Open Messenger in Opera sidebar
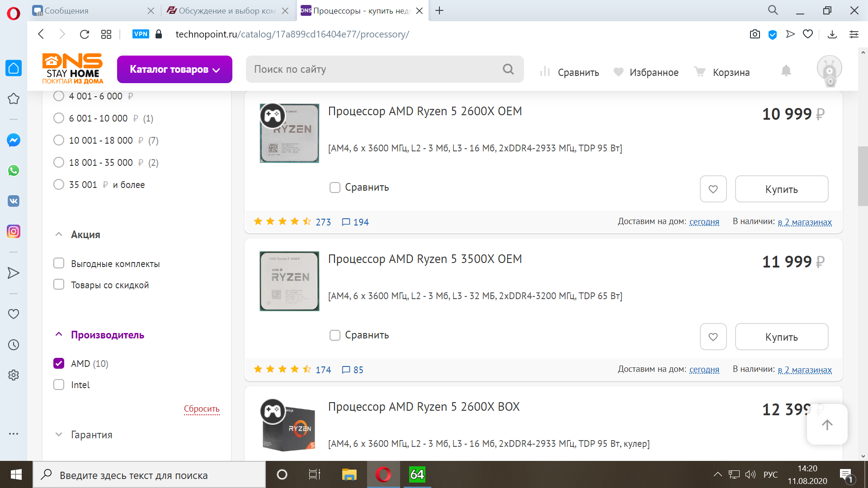This screenshot has height=488, width=868. (x=14, y=140)
